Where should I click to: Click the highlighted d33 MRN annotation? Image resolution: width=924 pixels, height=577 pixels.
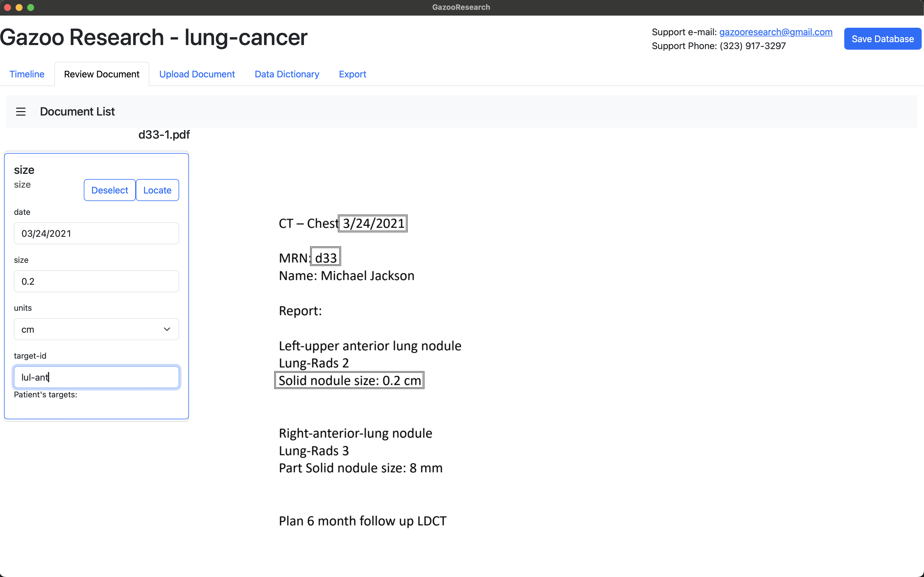[326, 258]
